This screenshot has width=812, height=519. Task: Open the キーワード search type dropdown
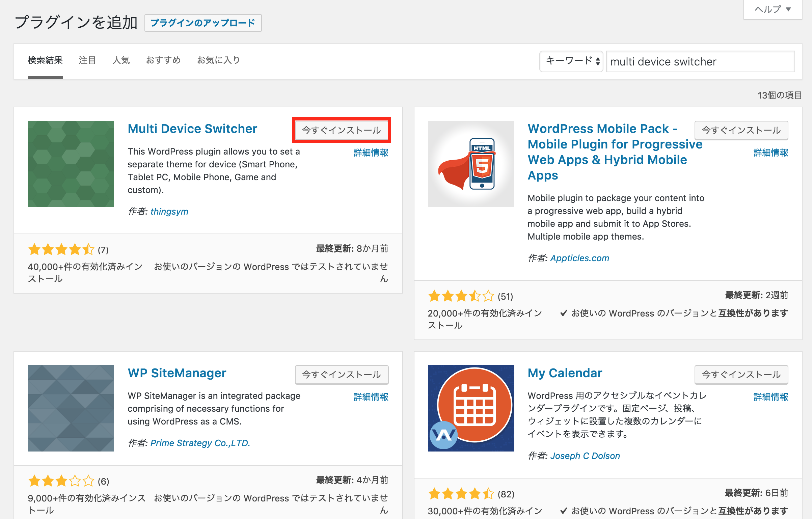(571, 61)
